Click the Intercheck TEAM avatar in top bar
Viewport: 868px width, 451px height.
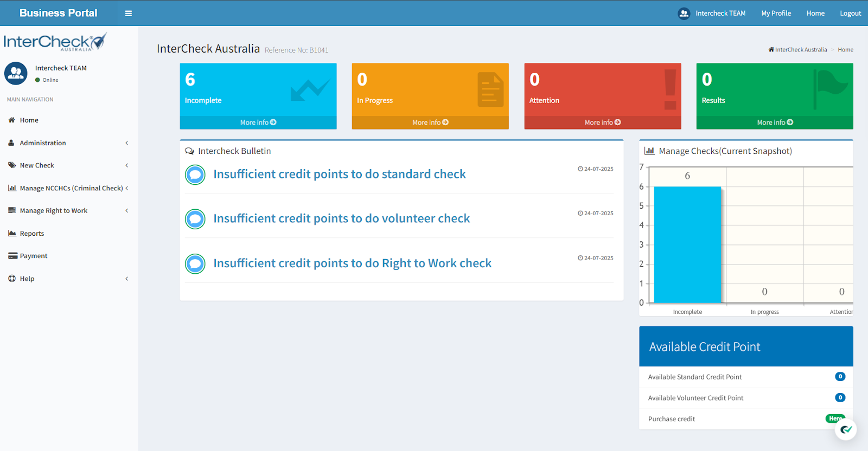pyautogui.click(x=684, y=14)
